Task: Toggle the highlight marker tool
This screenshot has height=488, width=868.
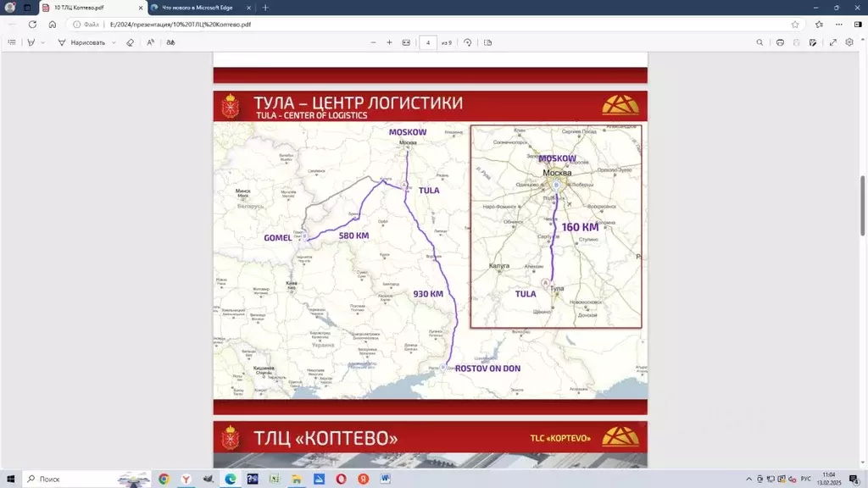Action: 31,42
